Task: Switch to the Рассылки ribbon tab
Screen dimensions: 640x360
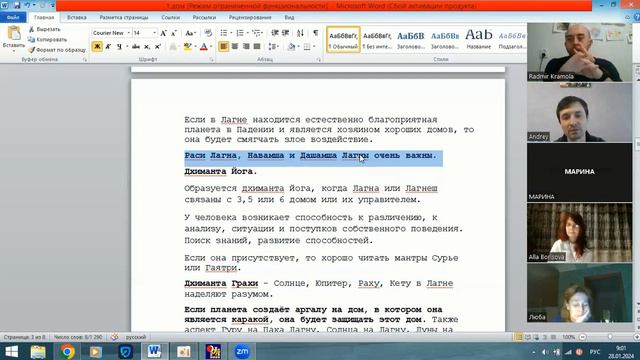Action: [204, 18]
